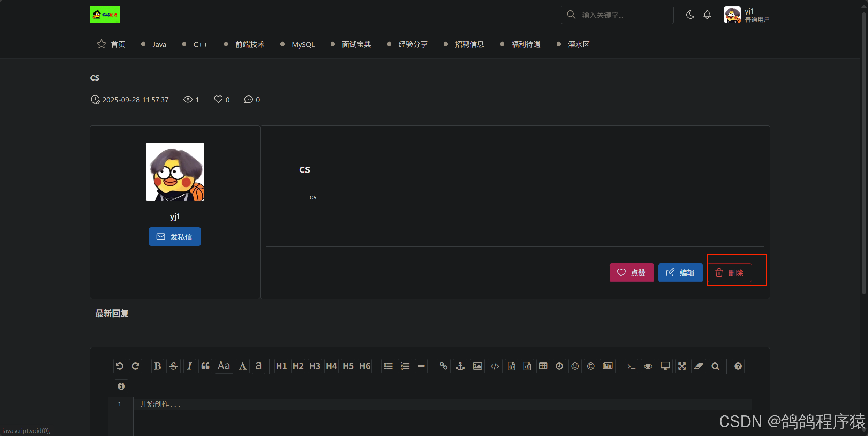Apply block quote formatting
Image resolution: width=868 pixels, height=436 pixels.
click(205, 366)
